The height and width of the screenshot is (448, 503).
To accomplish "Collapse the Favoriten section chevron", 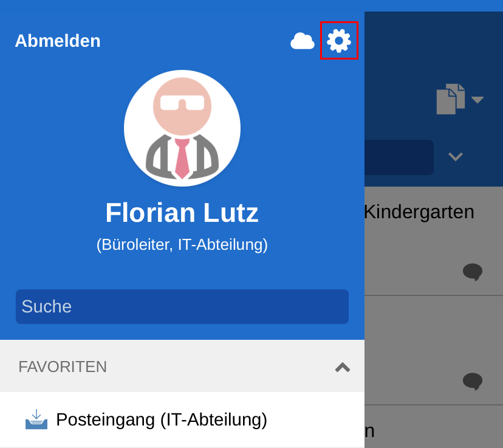I will 342,367.
